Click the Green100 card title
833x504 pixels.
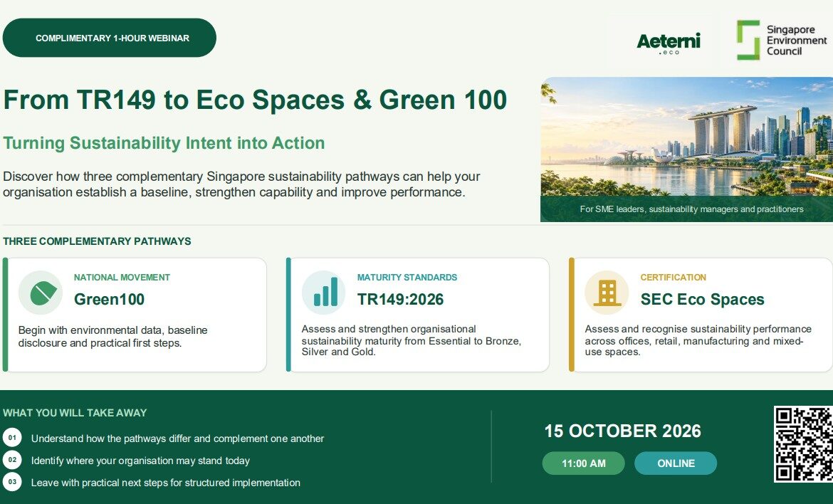click(x=109, y=299)
